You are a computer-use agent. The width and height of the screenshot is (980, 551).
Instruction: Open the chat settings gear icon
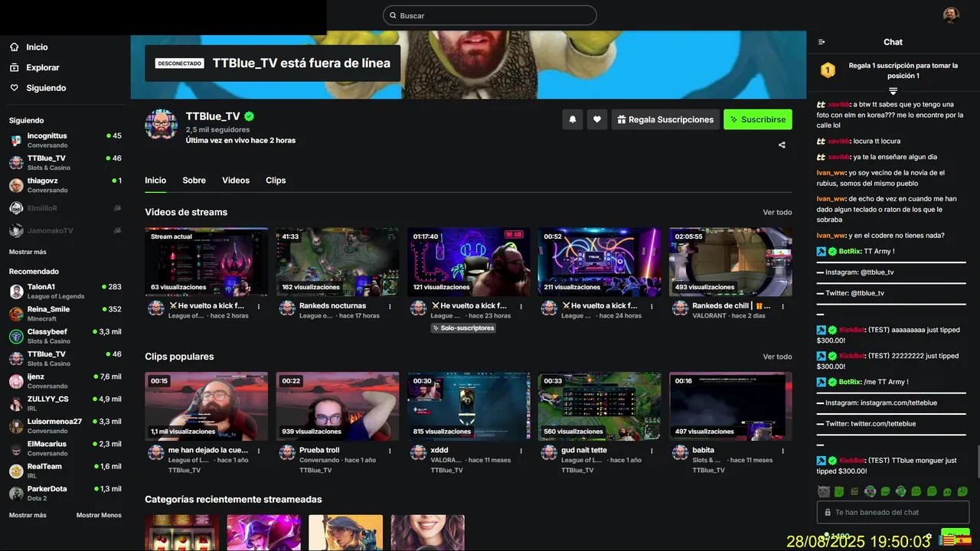click(x=929, y=536)
